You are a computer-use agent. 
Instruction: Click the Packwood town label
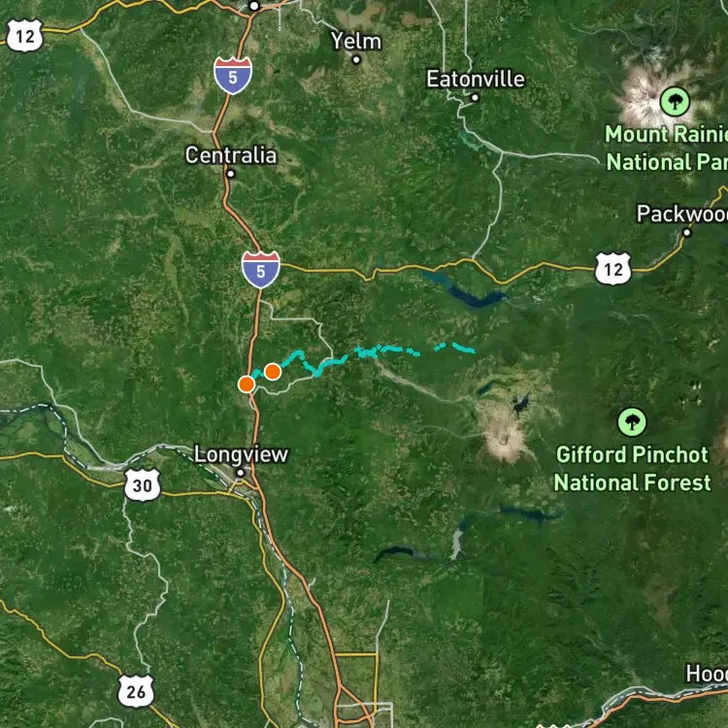point(682,215)
